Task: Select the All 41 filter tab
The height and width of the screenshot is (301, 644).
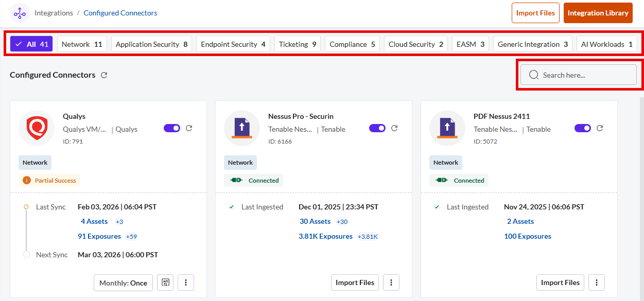Action: point(31,44)
